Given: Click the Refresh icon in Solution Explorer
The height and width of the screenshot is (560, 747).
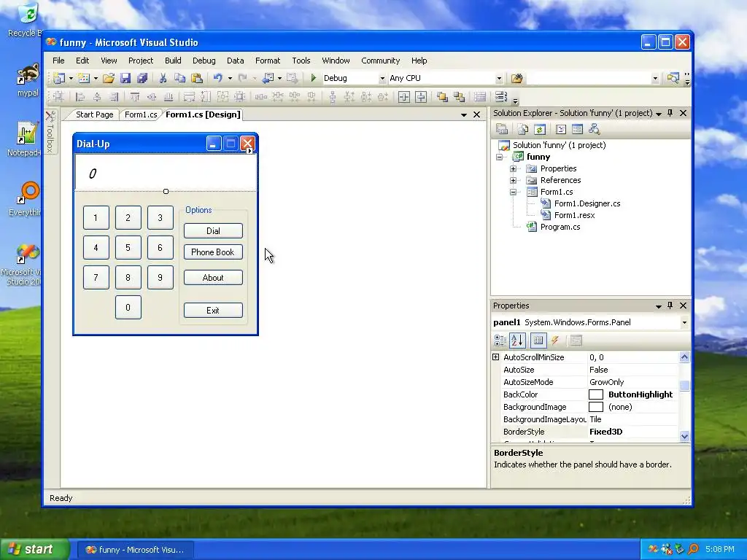Looking at the screenshot, I should (539, 129).
